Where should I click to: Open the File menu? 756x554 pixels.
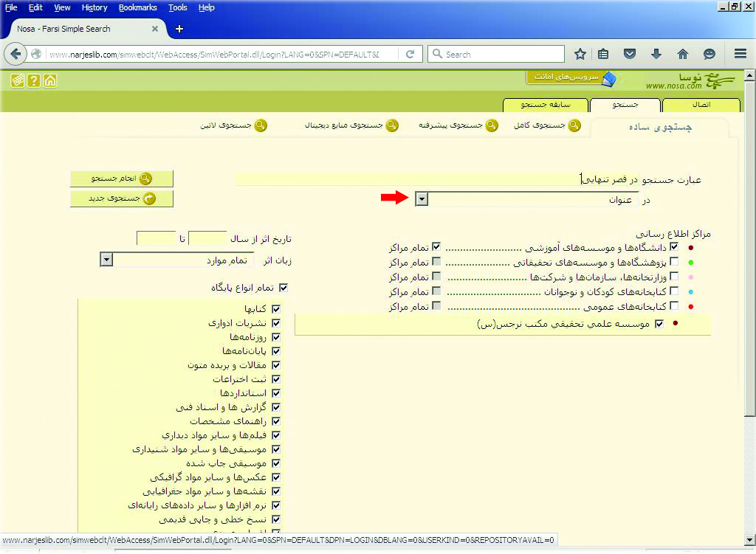coord(11,7)
